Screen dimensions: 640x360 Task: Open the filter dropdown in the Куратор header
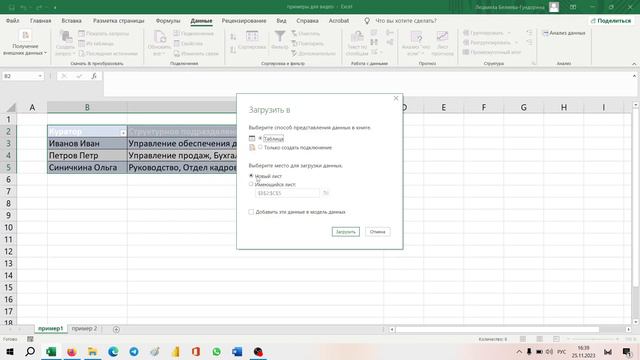123,133
